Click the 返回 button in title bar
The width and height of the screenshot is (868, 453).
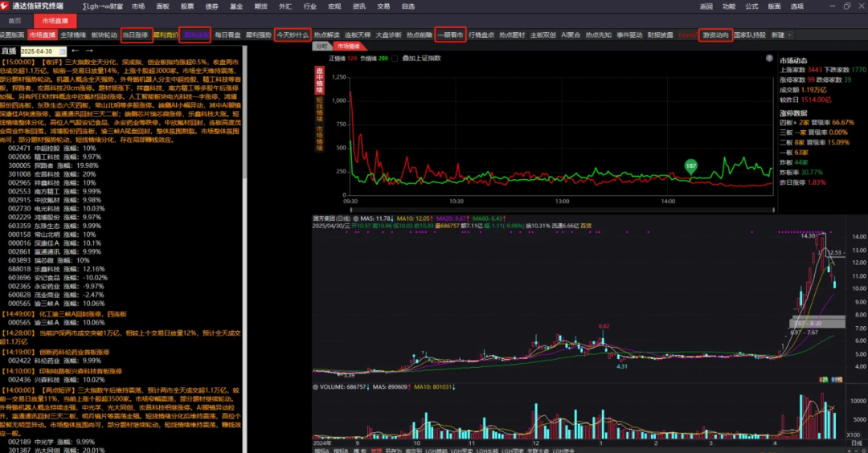(x=706, y=6)
